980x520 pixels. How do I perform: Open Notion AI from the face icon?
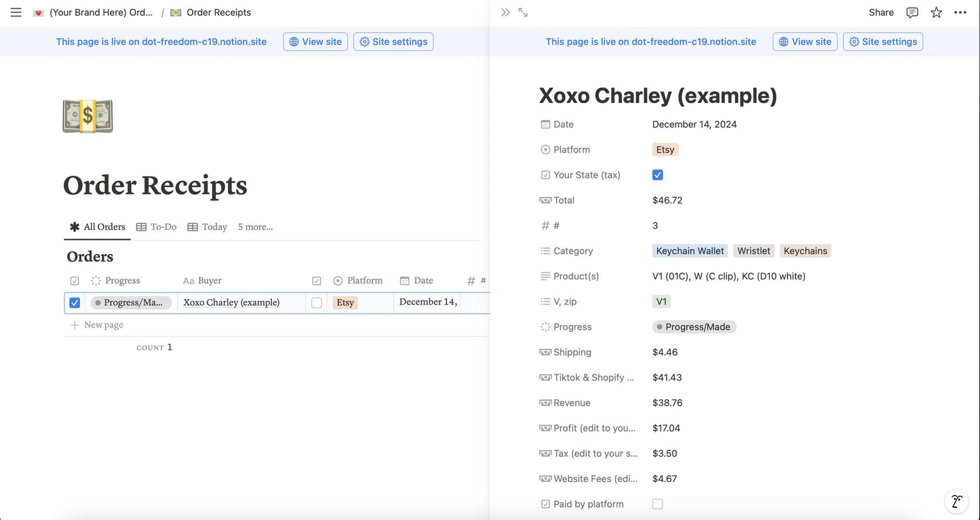coord(956,500)
